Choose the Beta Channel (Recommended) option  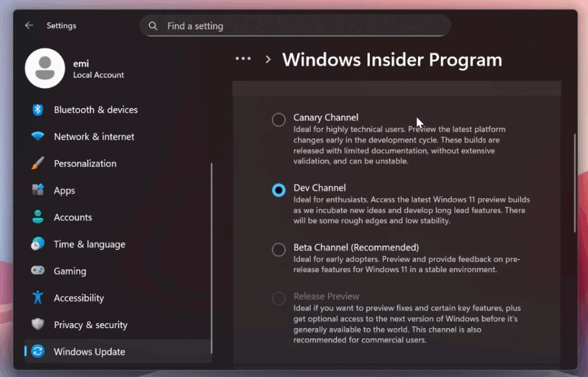278,249
